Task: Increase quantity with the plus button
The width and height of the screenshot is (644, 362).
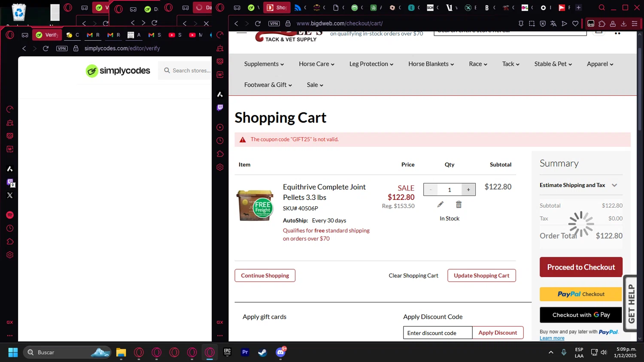Action: click(468, 190)
